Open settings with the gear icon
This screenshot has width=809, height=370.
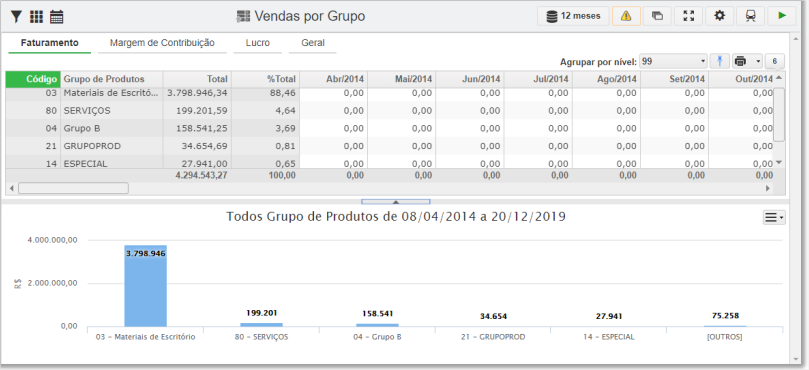click(x=719, y=16)
